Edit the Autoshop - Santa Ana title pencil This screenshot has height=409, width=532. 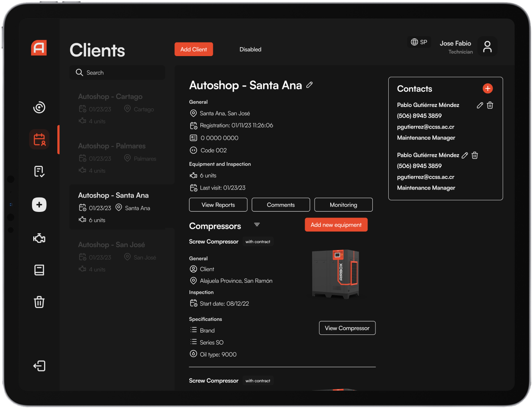309,85
